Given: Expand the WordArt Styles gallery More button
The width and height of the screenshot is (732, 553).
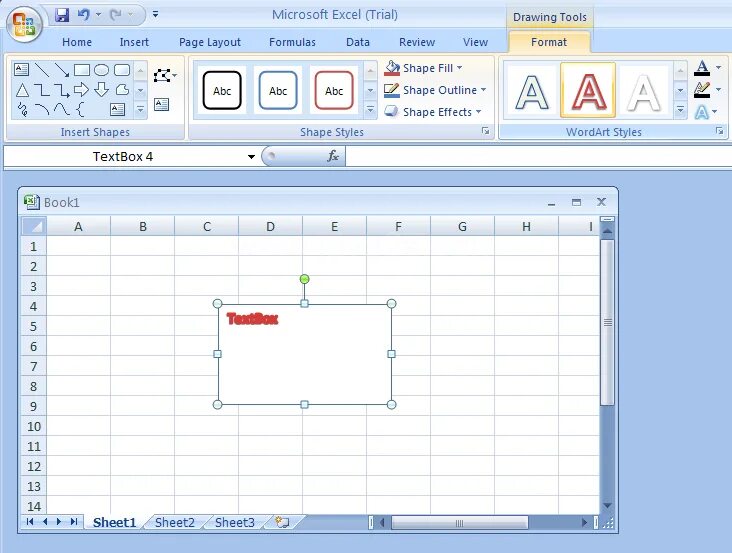Looking at the screenshot, I should coord(681,110).
